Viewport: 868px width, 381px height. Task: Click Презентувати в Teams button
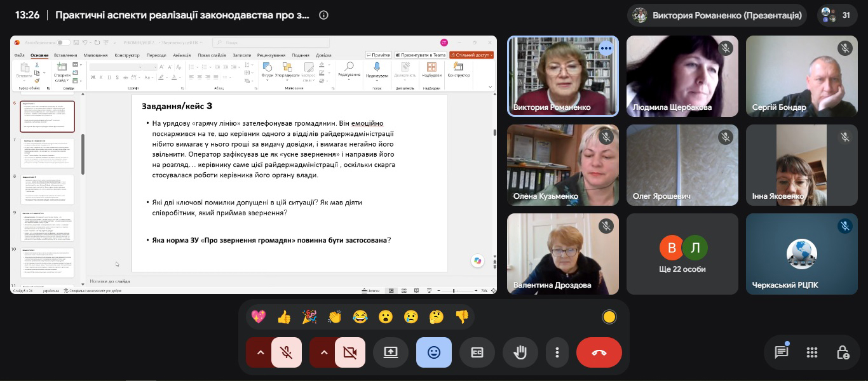click(x=421, y=55)
